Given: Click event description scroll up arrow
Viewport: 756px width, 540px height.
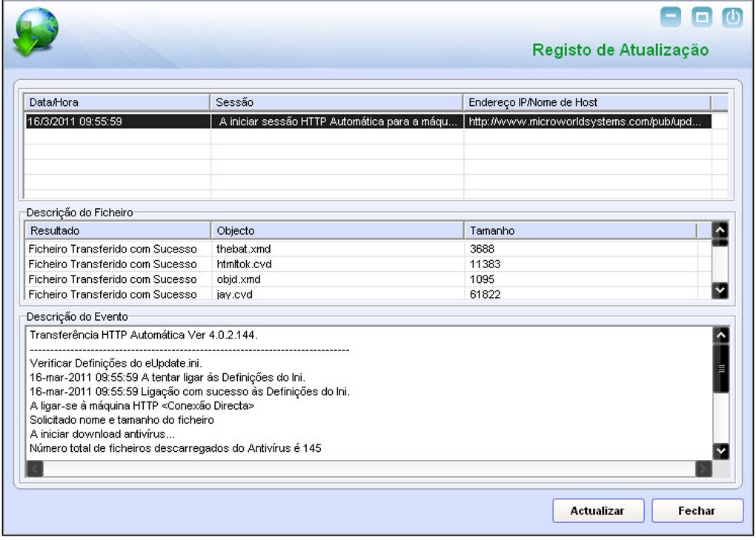Looking at the screenshot, I should point(721,335).
